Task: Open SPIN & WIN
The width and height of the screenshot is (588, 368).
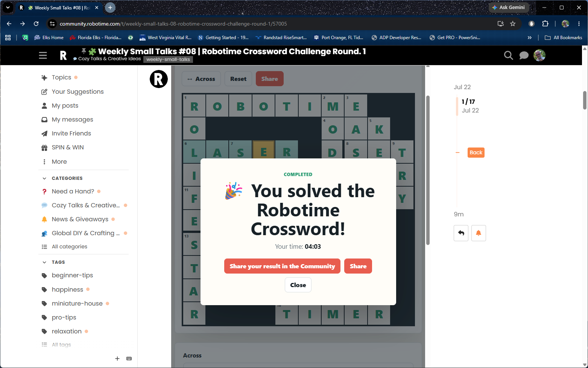Action: [68, 148]
